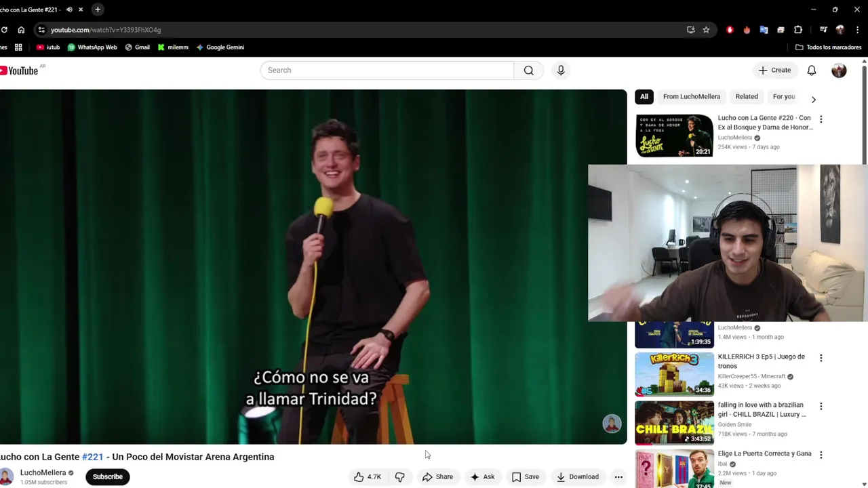868x488 pixels.
Task: Dislike the video with thumbs down
Action: click(x=400, y=476)
